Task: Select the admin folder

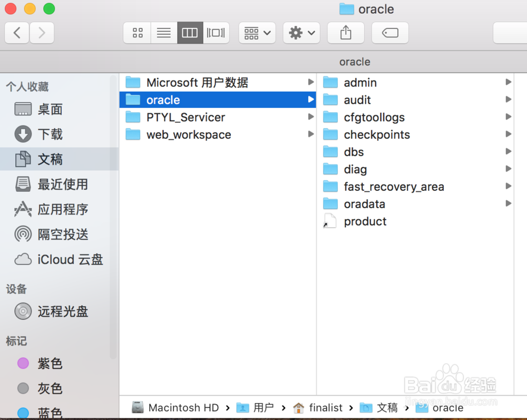Action: click(x=415, y=82)
